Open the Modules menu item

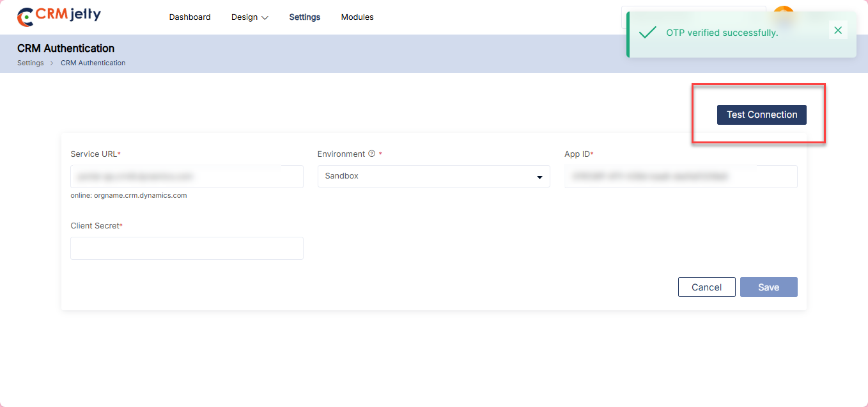(357, 17)
